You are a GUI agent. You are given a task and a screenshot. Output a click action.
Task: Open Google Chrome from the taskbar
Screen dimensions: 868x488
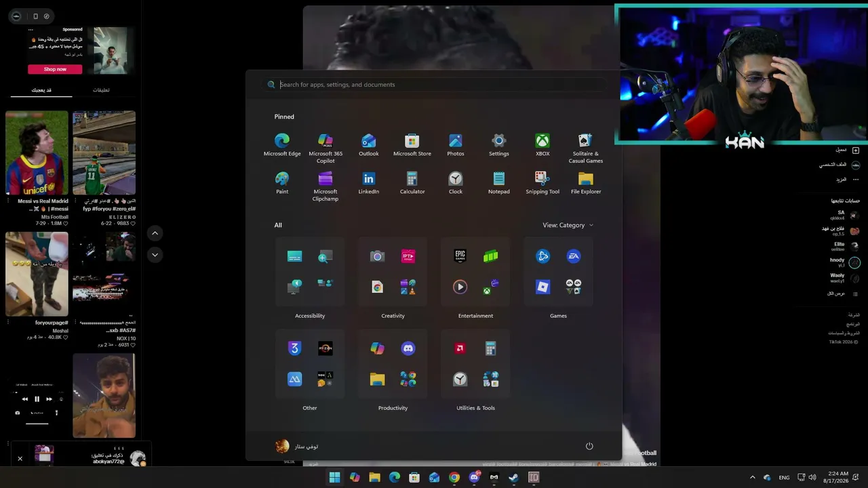454,477
